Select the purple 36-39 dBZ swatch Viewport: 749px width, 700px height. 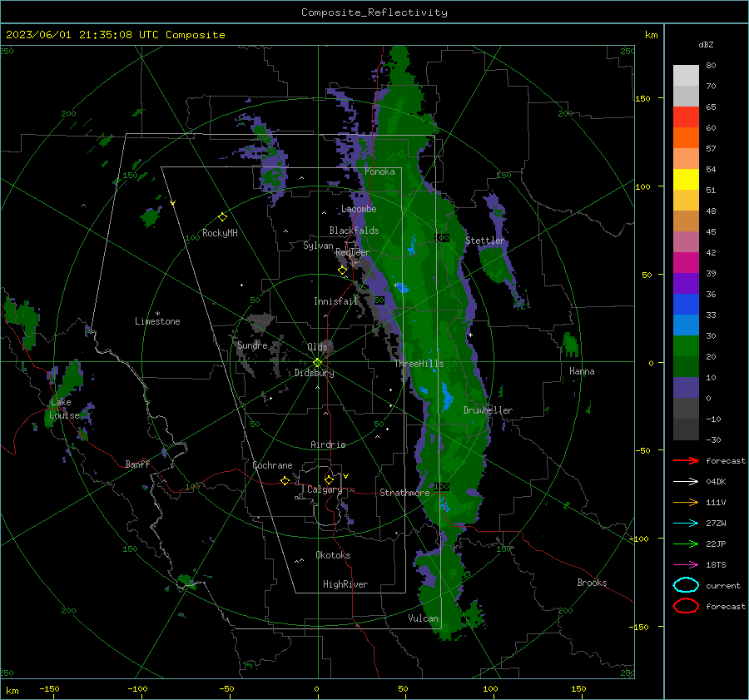(x=686, y=284)
